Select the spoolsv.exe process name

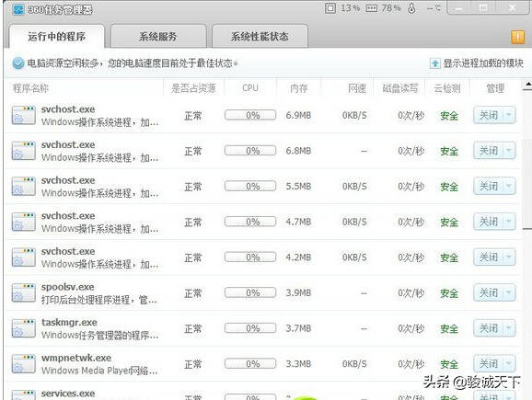point(68,287)
